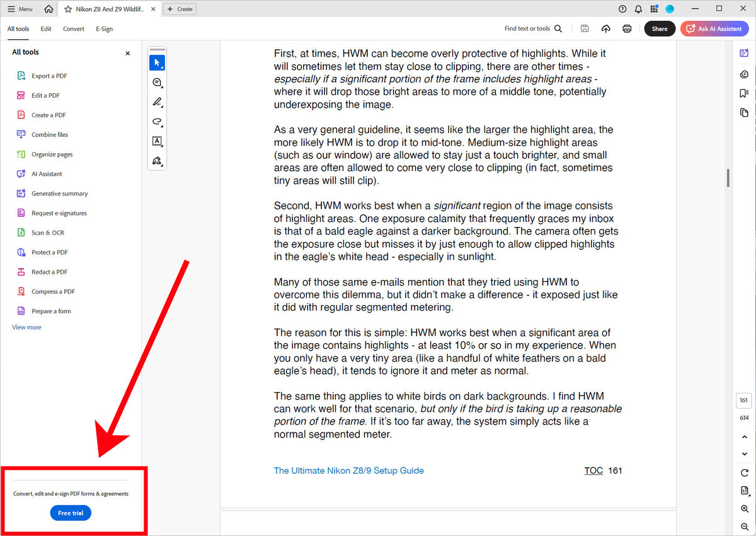Switch to the All tools tab
The width and height of the screenshot is (756, 536).
[18, 28]
